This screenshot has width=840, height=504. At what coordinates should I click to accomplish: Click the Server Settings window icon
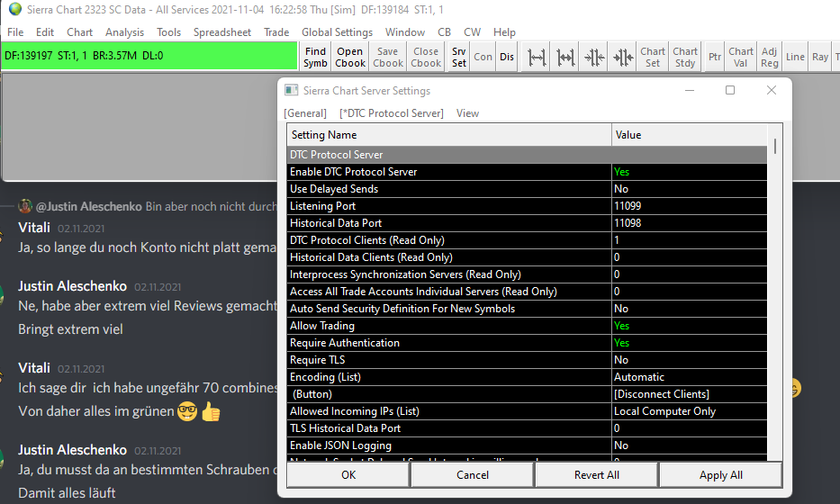point(291,90)
